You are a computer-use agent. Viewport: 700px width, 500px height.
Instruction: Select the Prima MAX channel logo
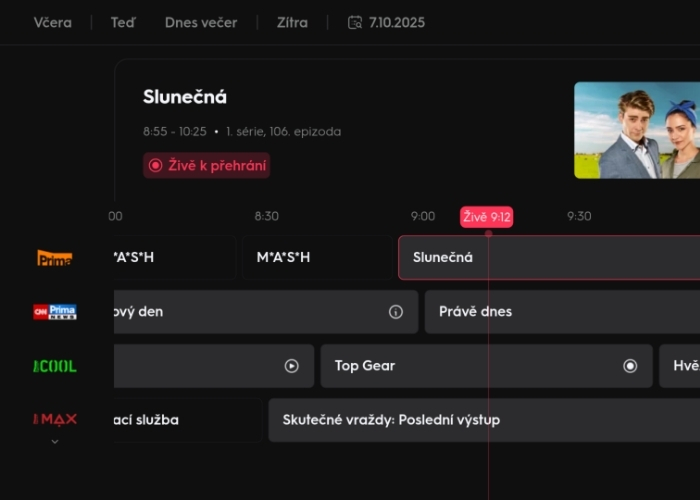[x=55, y=419]
